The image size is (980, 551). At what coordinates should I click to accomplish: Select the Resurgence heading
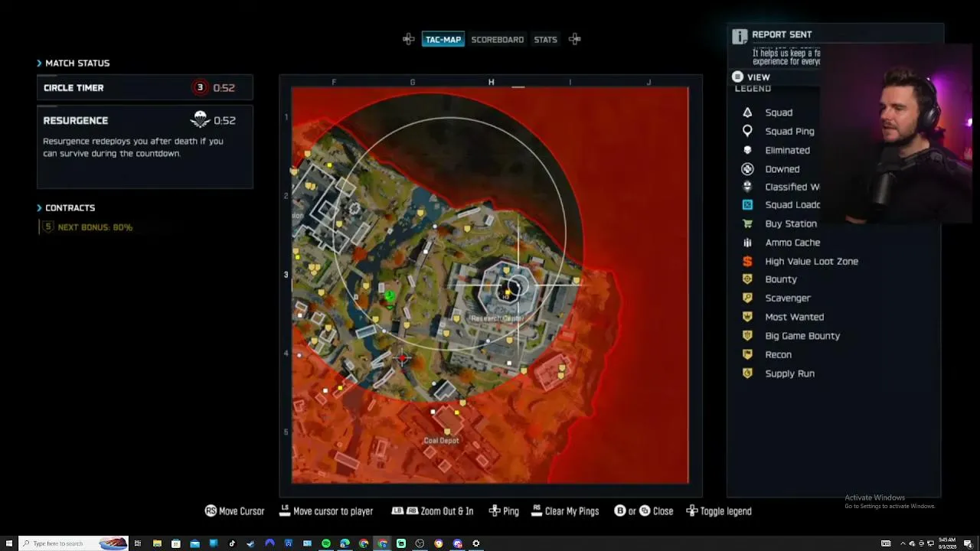click(x=76, y=120)
